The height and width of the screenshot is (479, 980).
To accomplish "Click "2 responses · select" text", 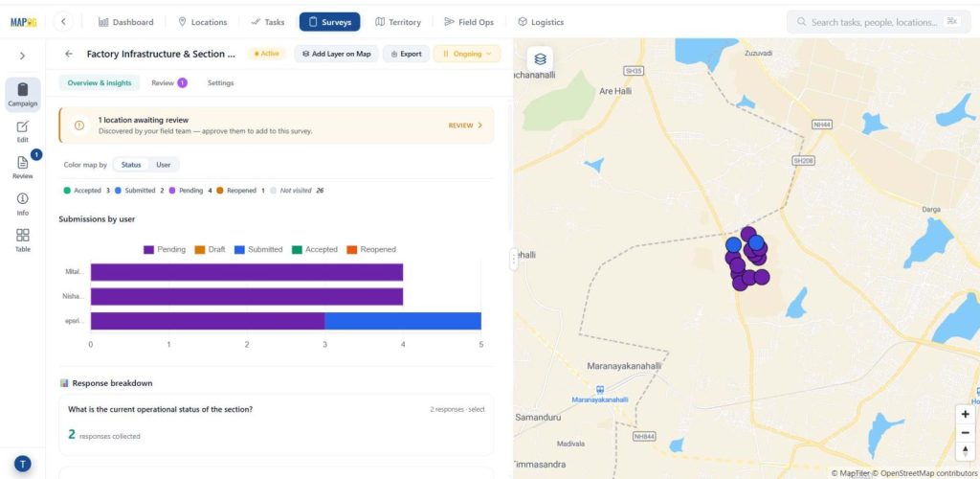I will [x=457, y=410].
